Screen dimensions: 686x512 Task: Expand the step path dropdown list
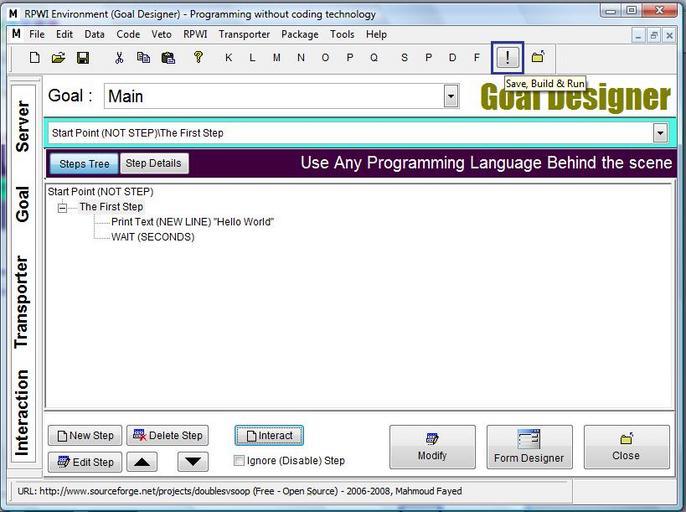(660, 133)
